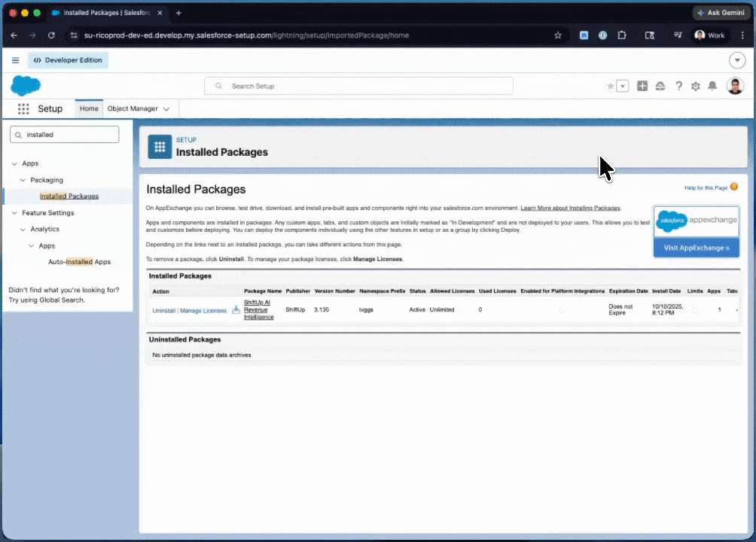Image resolution: width=756 pixels, height=542 pixels.
Task: Go back using the browser back arrow
Action: (x=14, y=35)
